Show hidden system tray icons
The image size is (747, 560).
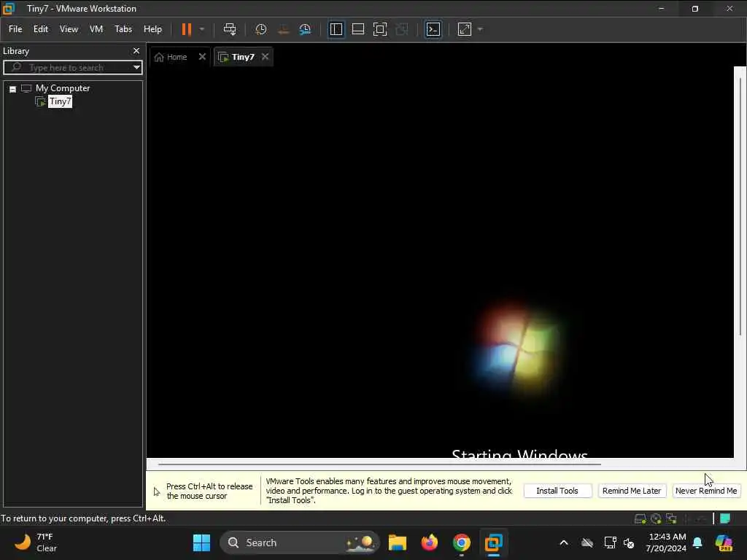tap(564, 542)
